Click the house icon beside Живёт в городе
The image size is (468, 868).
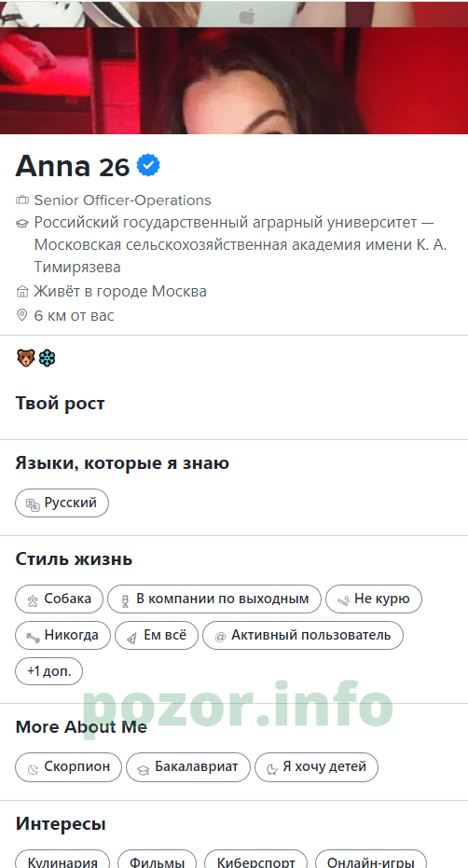tap(22, 291)
